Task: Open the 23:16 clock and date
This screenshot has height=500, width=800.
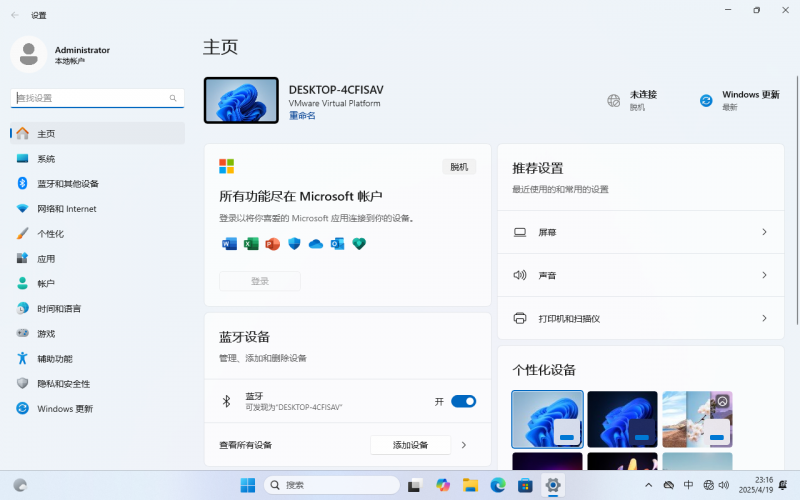Action: 756,485
